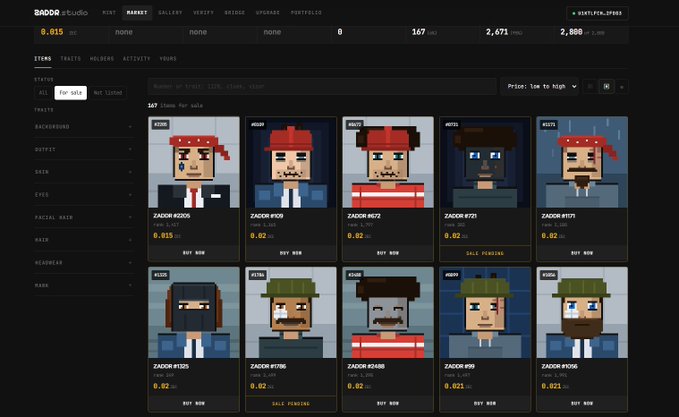Click Buy Now on ZADDR #1171

582,253
